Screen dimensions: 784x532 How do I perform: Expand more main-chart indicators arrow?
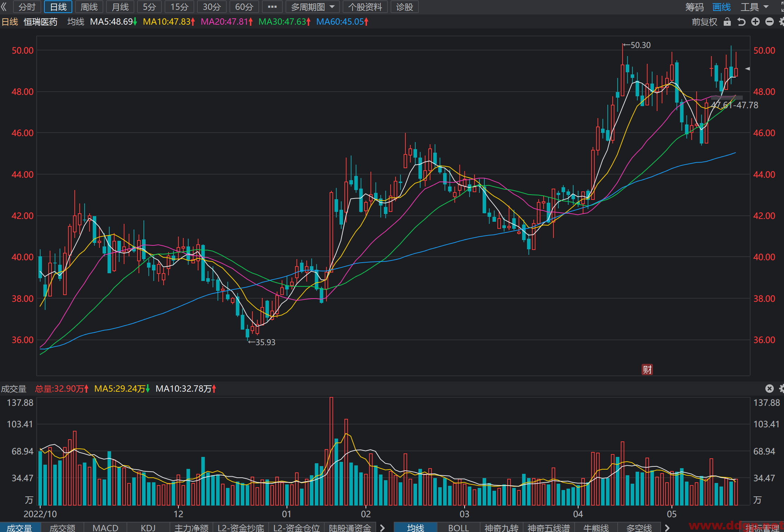point(667,527)
